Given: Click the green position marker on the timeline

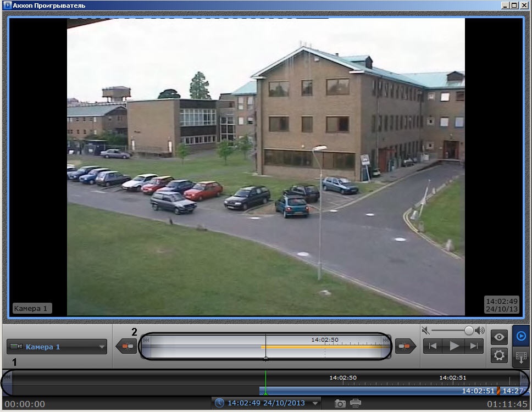Looking at the screenshot, I should [x=265, y=383].
